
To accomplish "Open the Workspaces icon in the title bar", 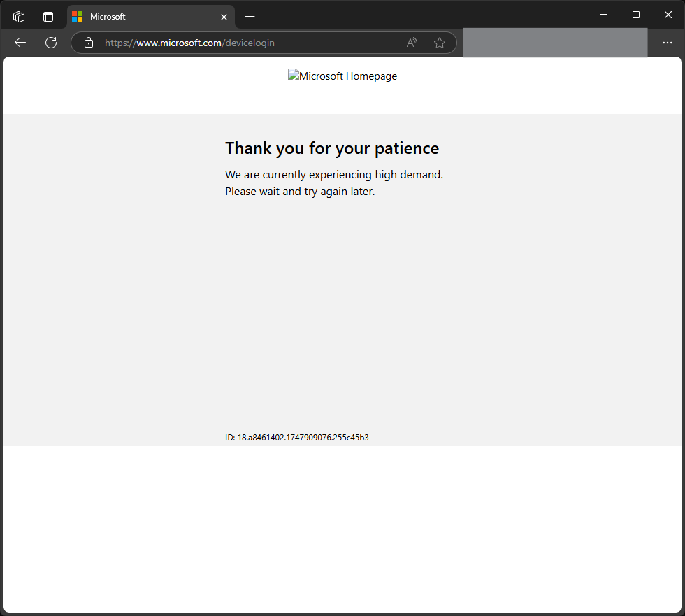I will [x=19, y=17].
